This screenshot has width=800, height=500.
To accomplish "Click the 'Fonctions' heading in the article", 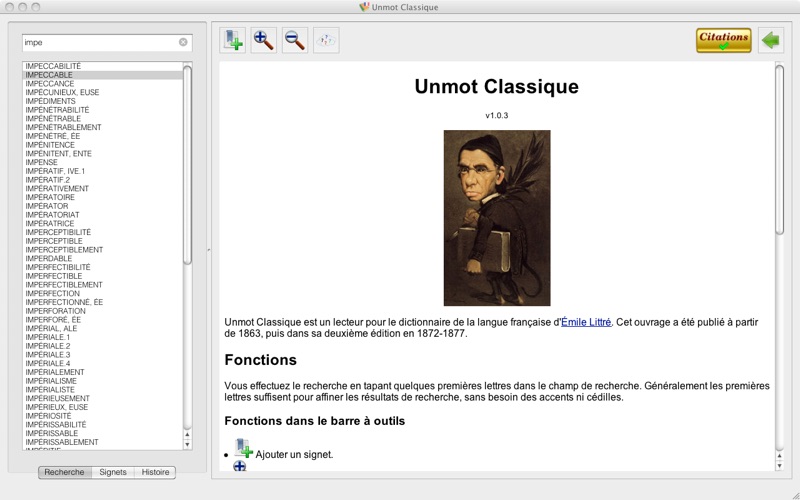I will [260, 360].
